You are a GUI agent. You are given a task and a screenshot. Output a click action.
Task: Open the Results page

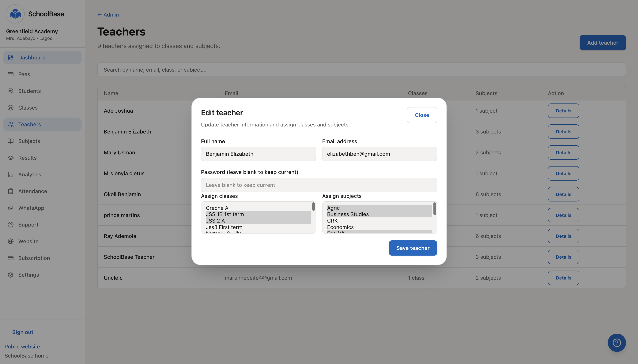tap(42, 158)
